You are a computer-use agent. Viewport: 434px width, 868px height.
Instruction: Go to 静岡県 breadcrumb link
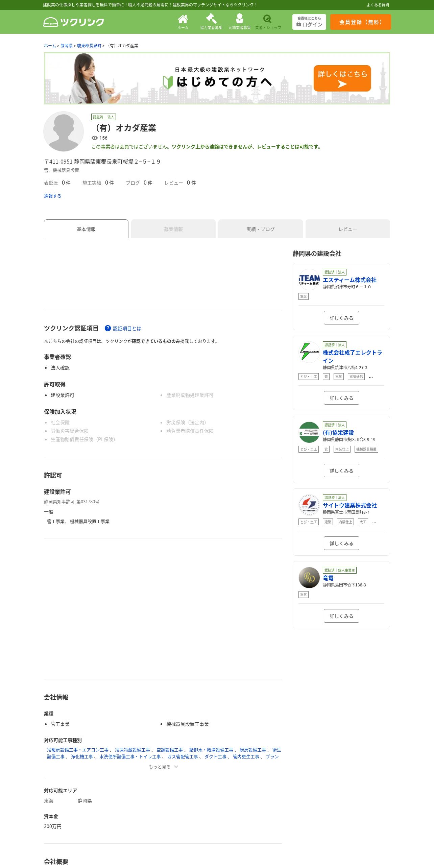pyautogui.click(x=67, y=46)
